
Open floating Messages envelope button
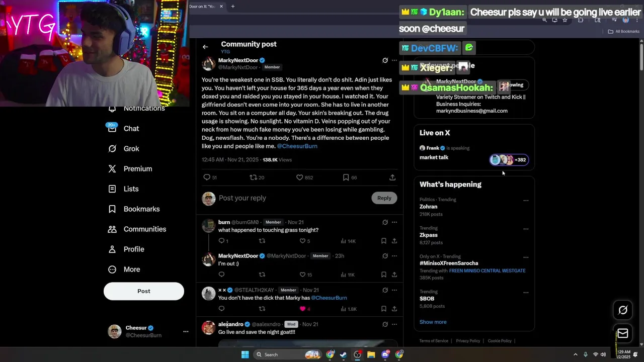tap(623, 333)
